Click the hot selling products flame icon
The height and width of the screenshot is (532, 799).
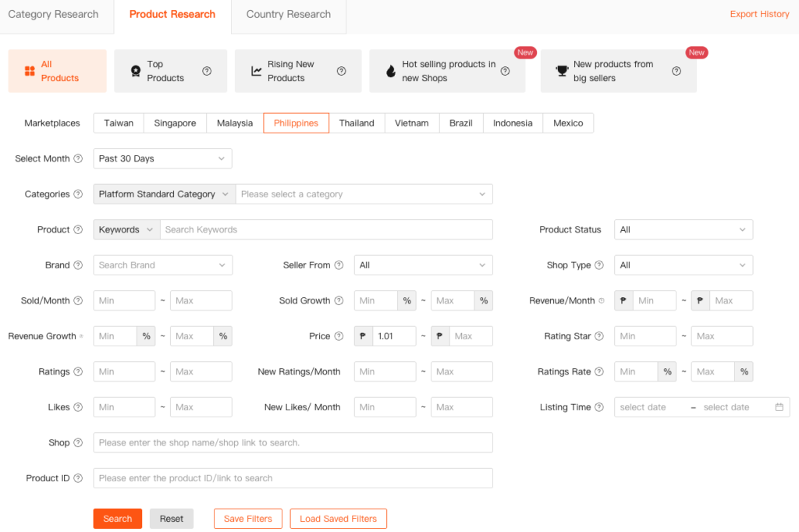[x=391, y=71]
